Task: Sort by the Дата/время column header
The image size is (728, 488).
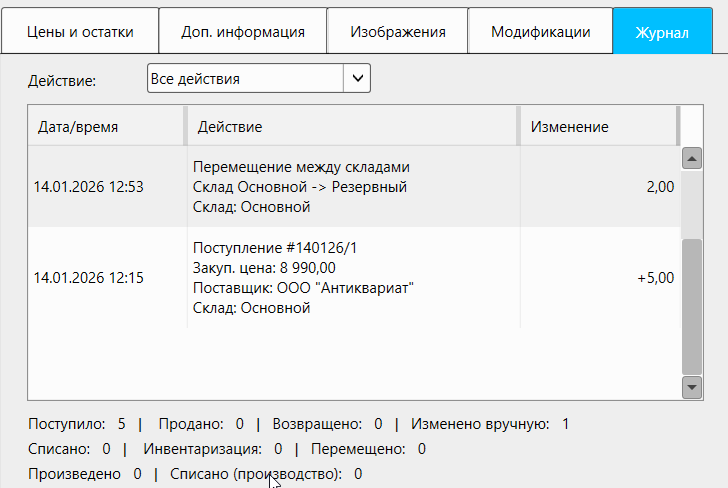Action: (x=105, y=127)
